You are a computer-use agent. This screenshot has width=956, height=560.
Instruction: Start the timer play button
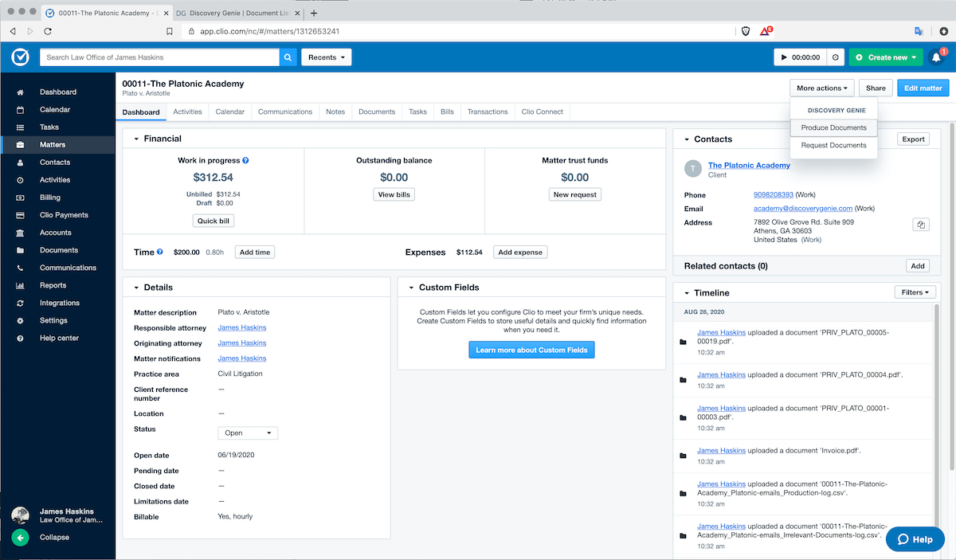(784, 57)
